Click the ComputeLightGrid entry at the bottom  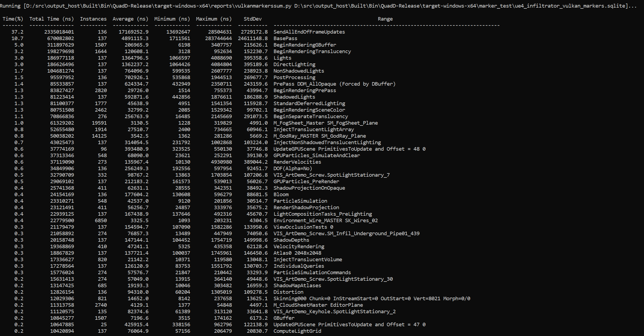(297, 331)
